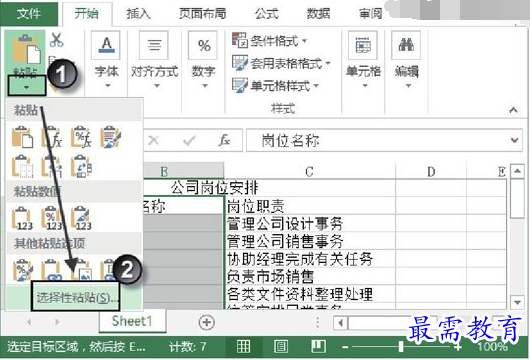Screen dimensions: 530x360
Task: Add a new sheet with plus button
Action: point(207,322)
